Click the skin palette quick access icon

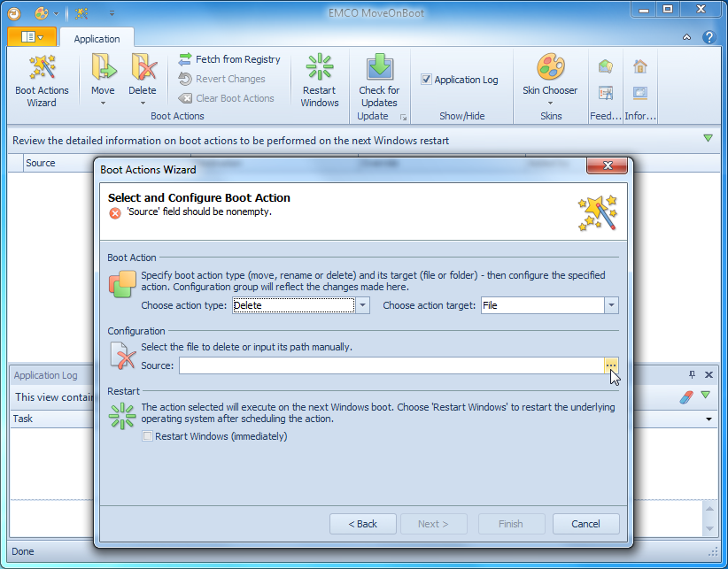click(42, 13)
